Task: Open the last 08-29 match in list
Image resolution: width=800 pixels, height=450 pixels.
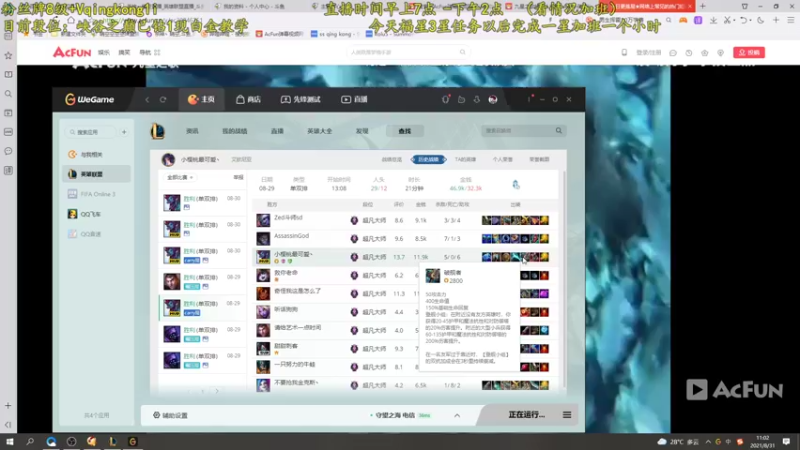Action: (203, 360)
